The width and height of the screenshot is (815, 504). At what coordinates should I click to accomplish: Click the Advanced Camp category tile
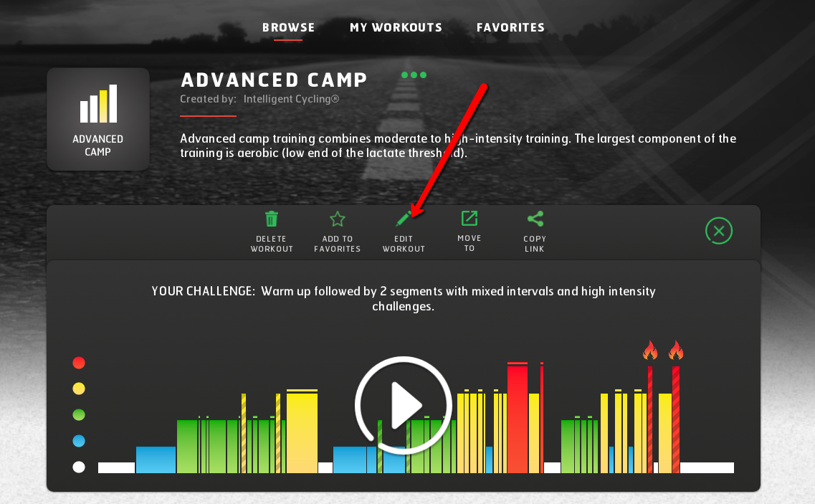98,119
